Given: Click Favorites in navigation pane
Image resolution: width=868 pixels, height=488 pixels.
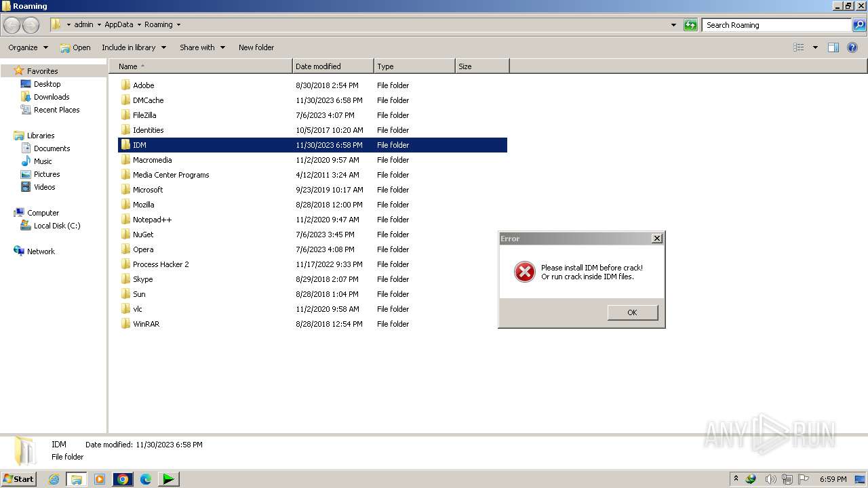Looking at the screenshot, I should click(42, 71).
